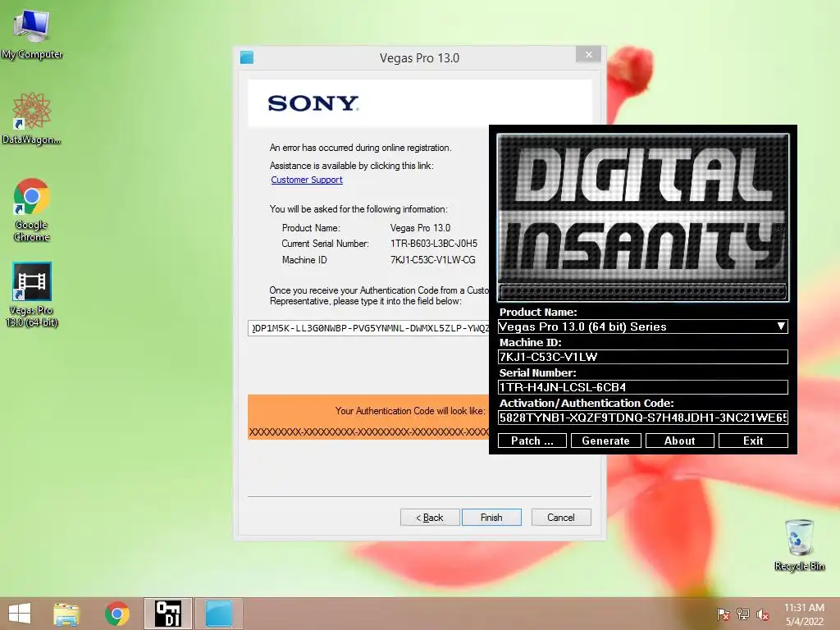Click the Generate button

pos(606,441)
